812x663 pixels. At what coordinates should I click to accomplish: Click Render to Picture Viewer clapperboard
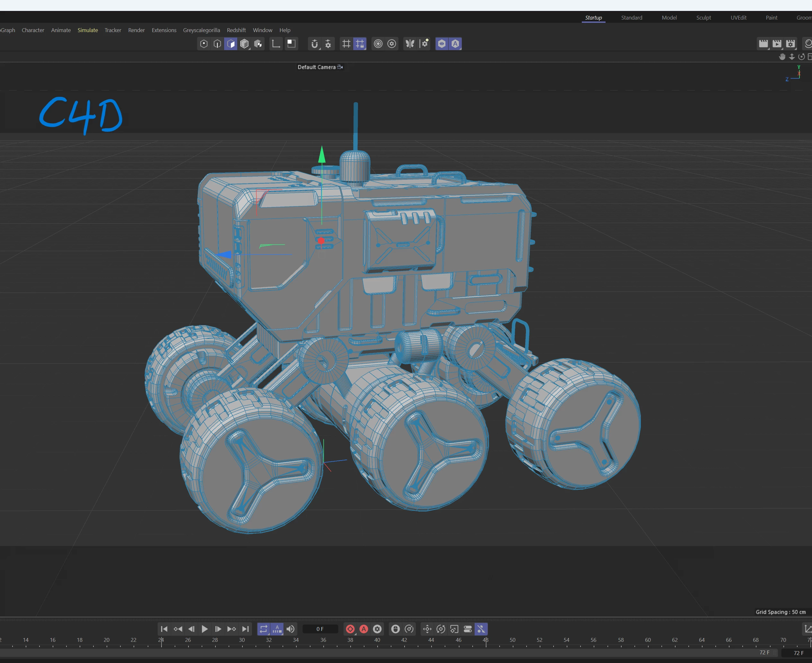click(x=777, y=44)
